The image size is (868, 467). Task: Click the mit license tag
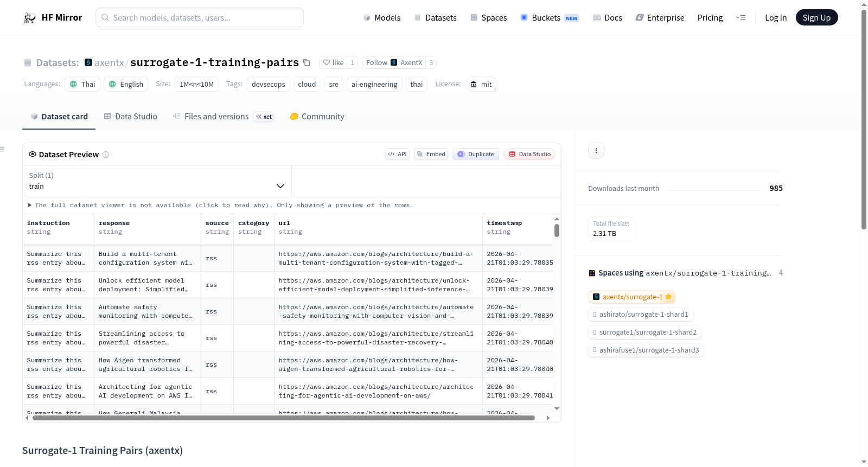481,84
